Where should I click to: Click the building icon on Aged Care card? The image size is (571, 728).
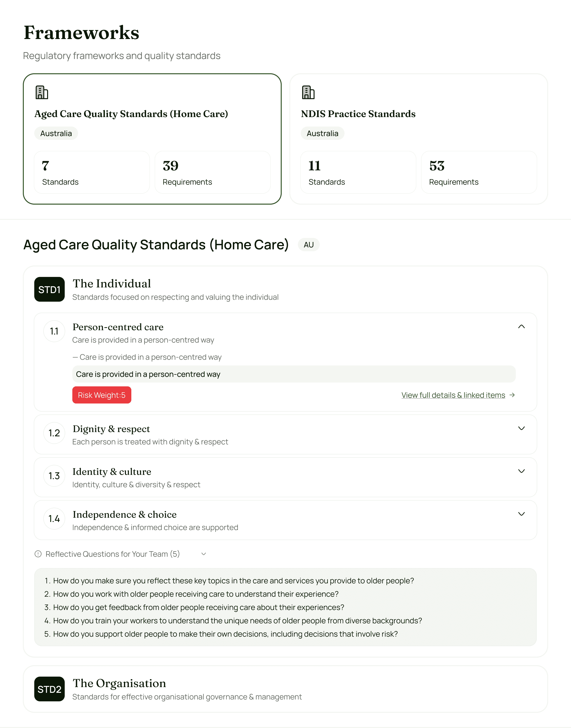pyautogui.click(x=41, y=93)
